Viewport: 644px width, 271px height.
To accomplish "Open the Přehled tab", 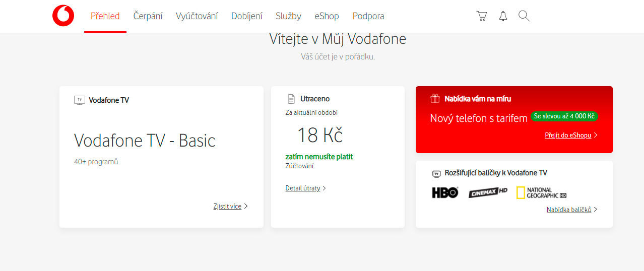I will [105, 16].
